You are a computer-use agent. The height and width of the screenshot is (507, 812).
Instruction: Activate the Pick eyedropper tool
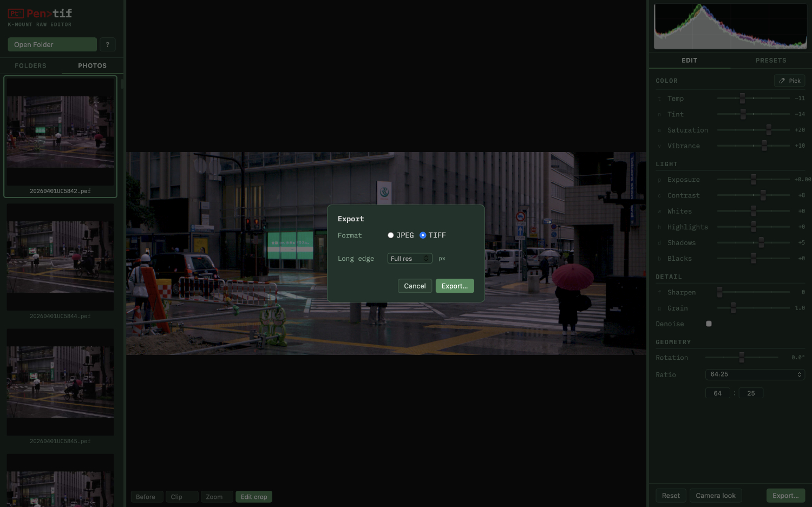pyautogui.click(x=789, y=81)
